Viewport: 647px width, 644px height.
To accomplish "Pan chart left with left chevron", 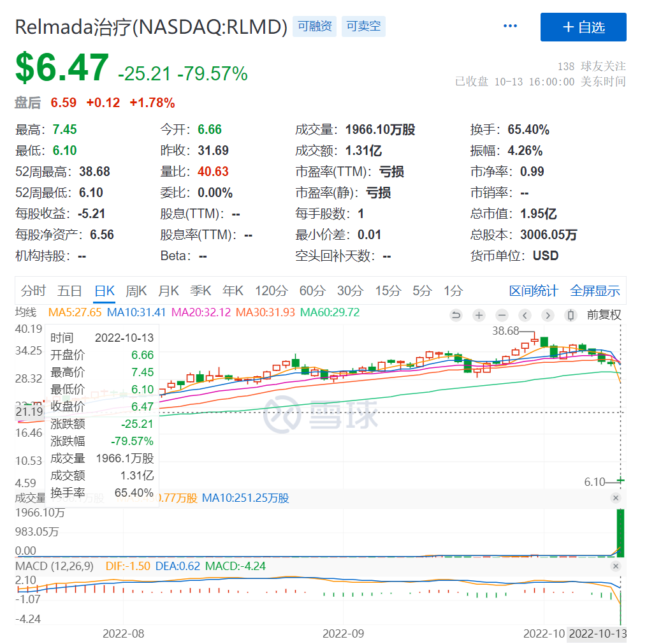I will 525,316.
